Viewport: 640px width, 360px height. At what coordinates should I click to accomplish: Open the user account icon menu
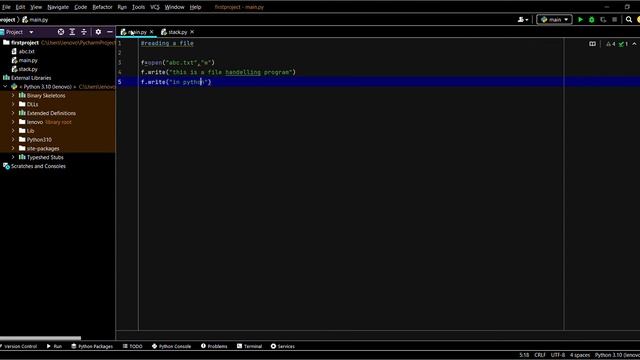click(522, 20)
